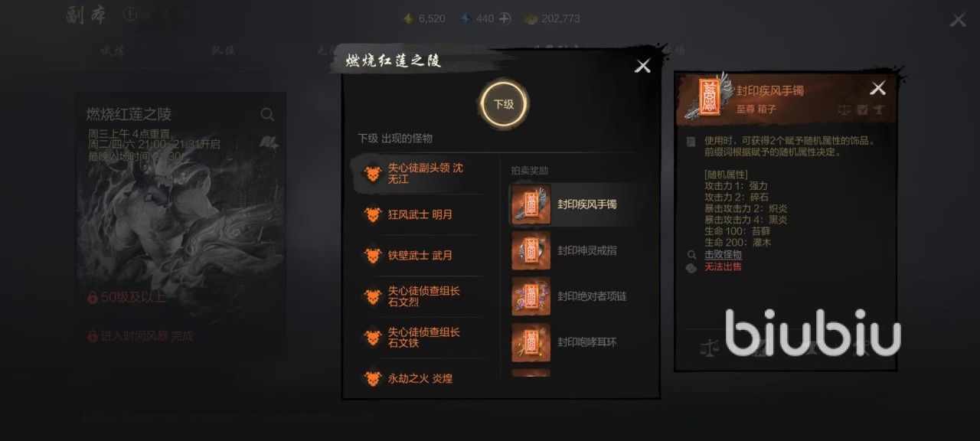Image resolution: width=980 pixels, height=441 pixels.
Task: Click the magnifier icon on dungeon card
Action: pos(267,115)
